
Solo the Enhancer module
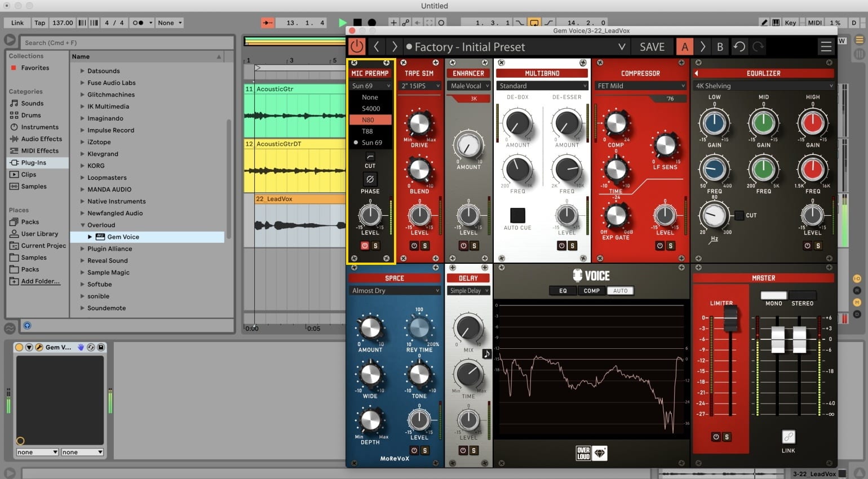tap(474, 246)
